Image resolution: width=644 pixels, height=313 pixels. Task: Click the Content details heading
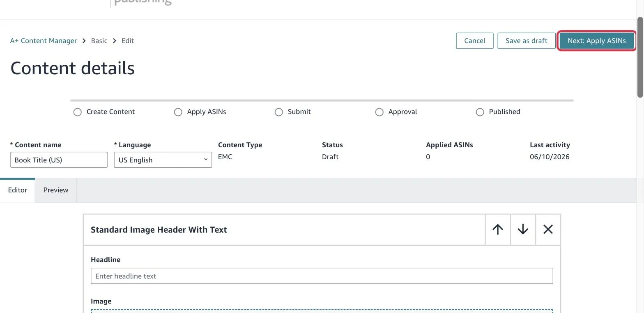[x=73, y=68]
